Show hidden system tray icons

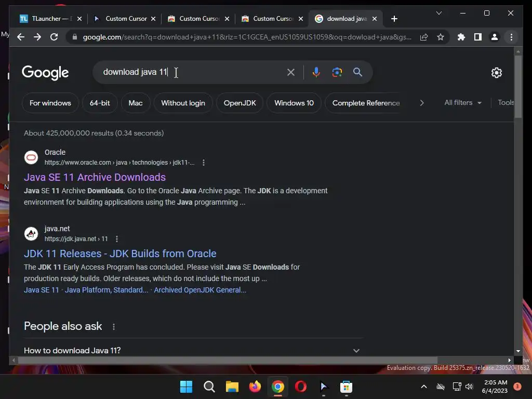tap(424, 387)
